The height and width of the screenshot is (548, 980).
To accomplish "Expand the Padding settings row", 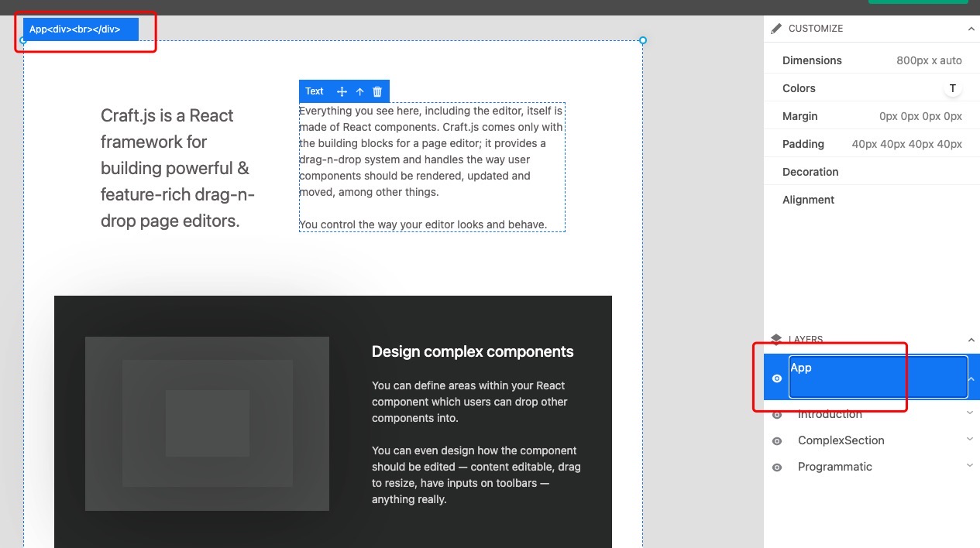I will click(x=872, y=144).
